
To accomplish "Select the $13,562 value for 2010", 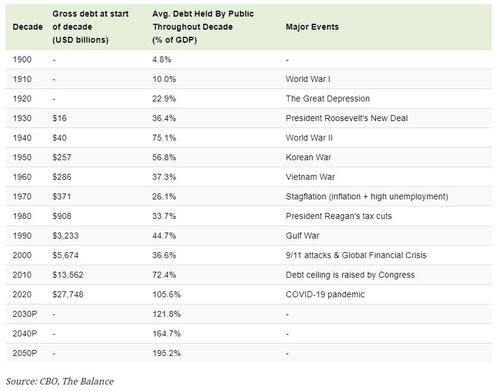I will coord(68,275).
